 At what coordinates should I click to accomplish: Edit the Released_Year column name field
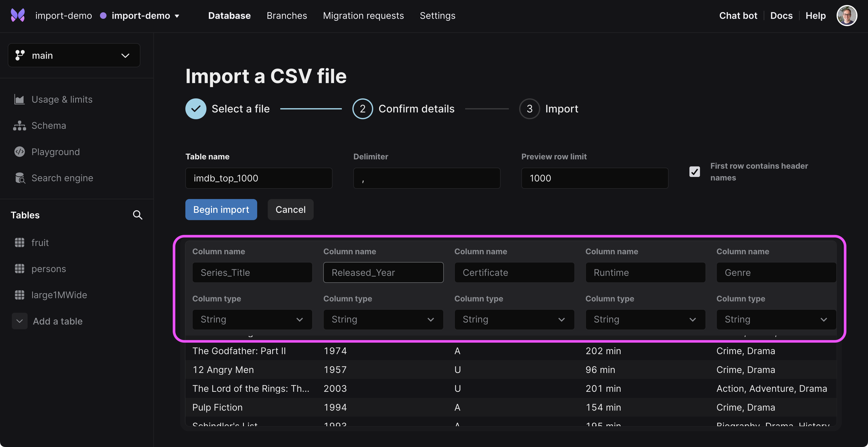(383, 272)
